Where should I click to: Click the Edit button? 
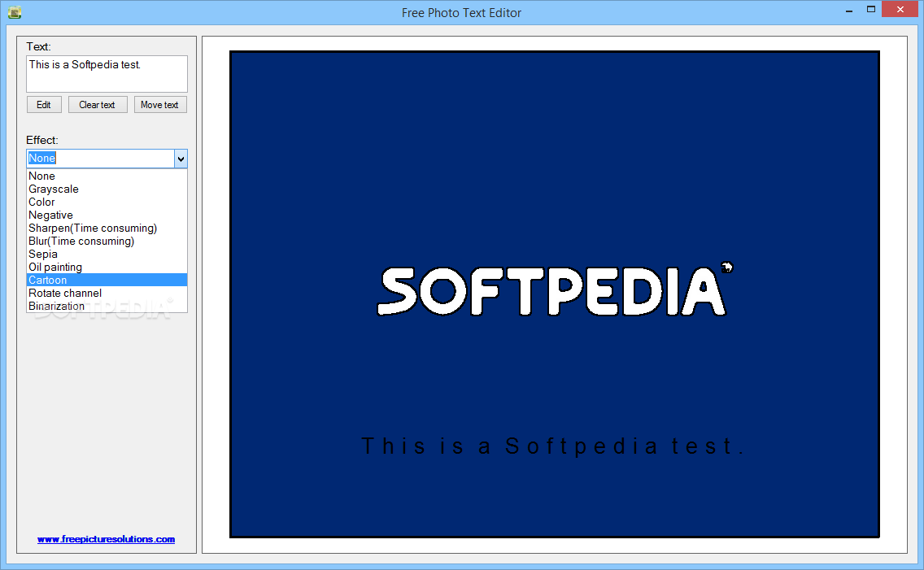click(44, 105)
